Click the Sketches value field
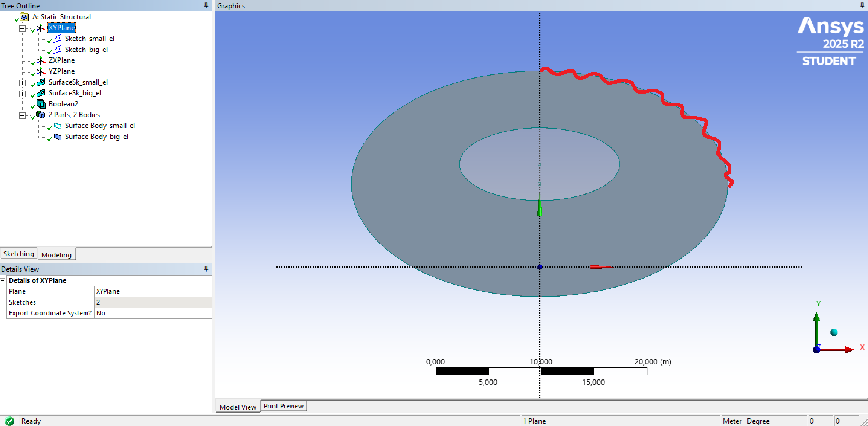868x426 pixels. coord(153,302)
